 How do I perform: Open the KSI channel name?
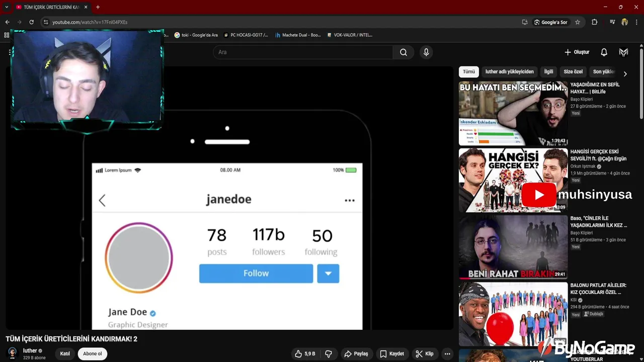[574, 300]
